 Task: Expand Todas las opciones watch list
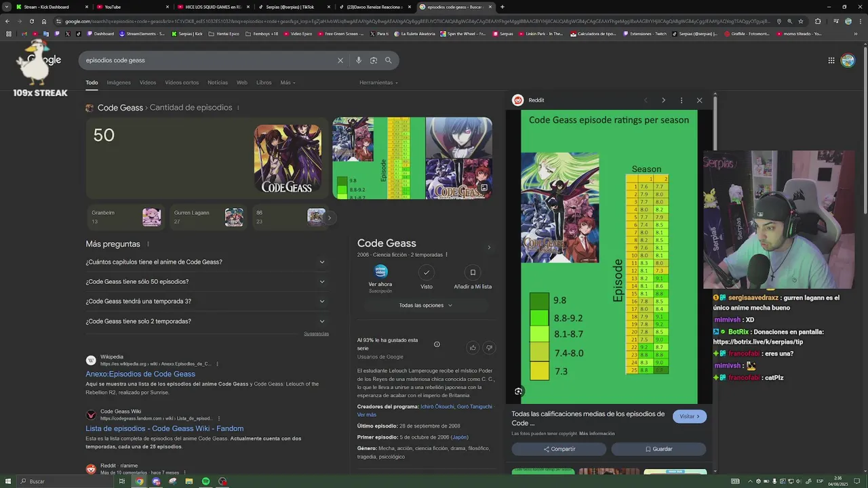[425, 306]
